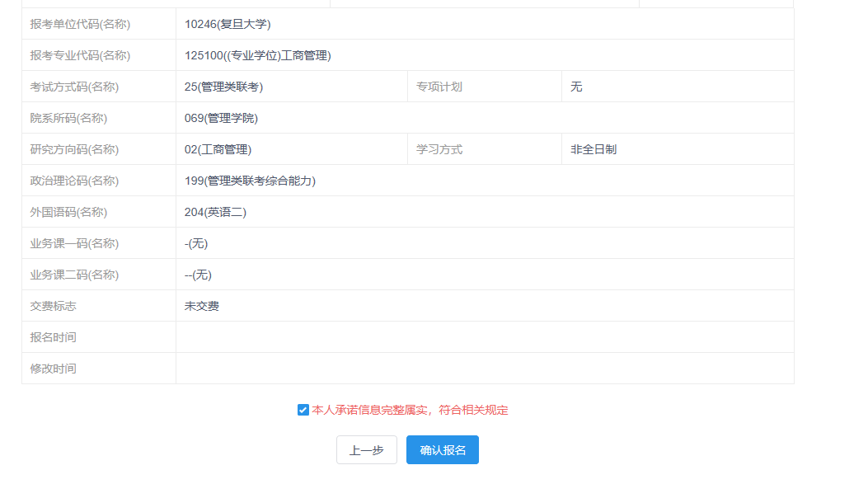The image size is (868, 484).
Task: Select the 业务课一码(名称) row label
Action: [74, 243]
